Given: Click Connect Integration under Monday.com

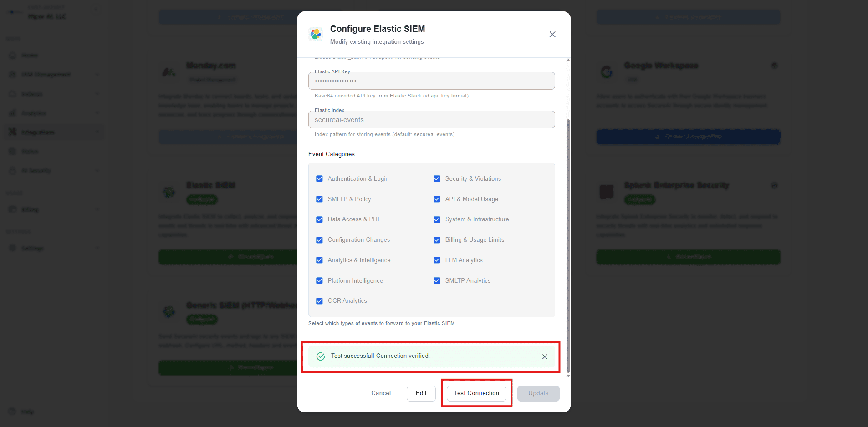Looking at the screenshot, I should [x=228, y=137].
